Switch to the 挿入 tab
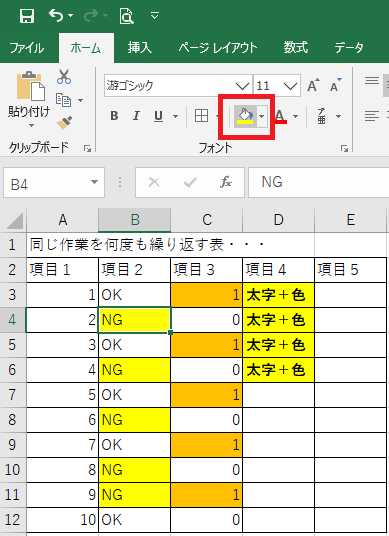Viewport: 389px width, 536px height. pyautogui.click(x=139, y=48)
